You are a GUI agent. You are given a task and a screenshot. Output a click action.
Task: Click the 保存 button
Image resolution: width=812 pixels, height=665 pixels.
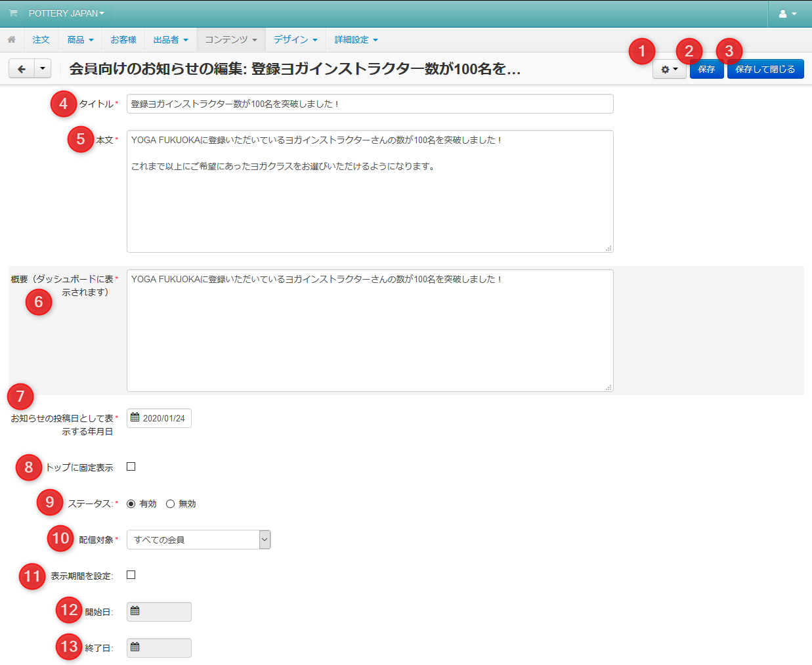pos(706,70)
